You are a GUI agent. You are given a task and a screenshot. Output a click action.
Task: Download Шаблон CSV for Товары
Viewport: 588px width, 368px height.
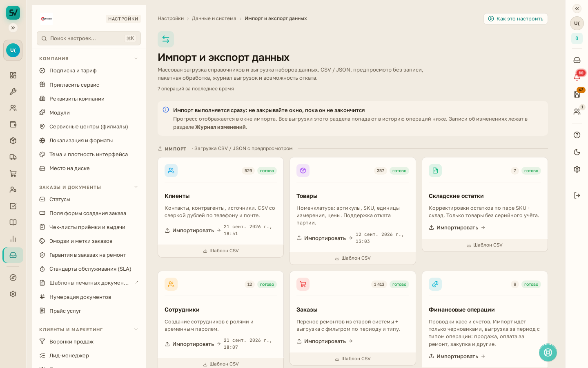[x=353, y=258]
